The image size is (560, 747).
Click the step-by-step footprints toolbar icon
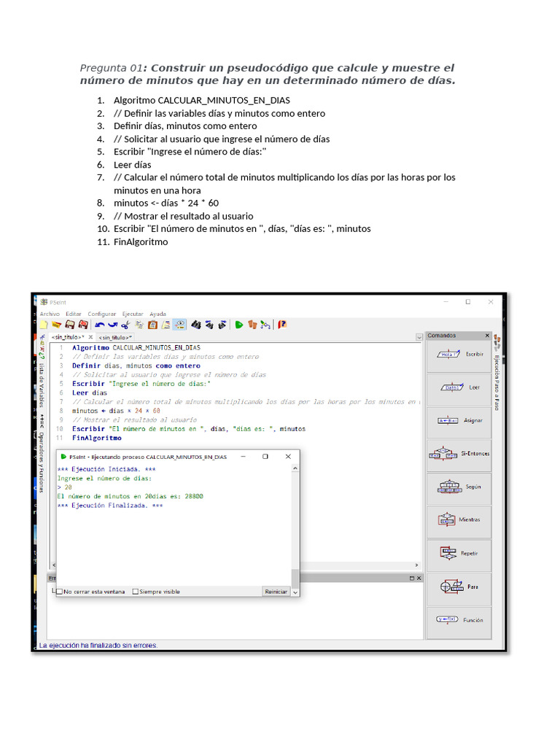click(x=252, y=325)
